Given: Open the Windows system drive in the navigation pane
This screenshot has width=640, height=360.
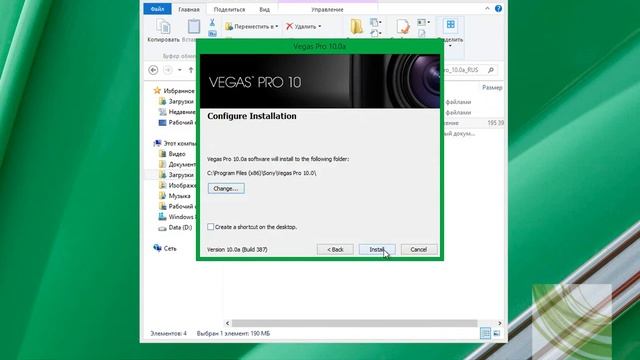Looking at the screenshot, I should pos(178,217).
